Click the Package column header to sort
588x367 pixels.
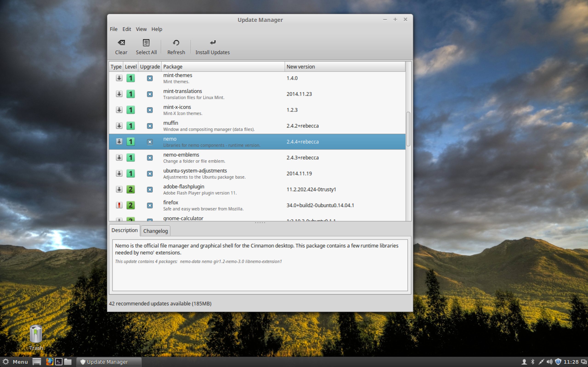(x=173, y=66)
